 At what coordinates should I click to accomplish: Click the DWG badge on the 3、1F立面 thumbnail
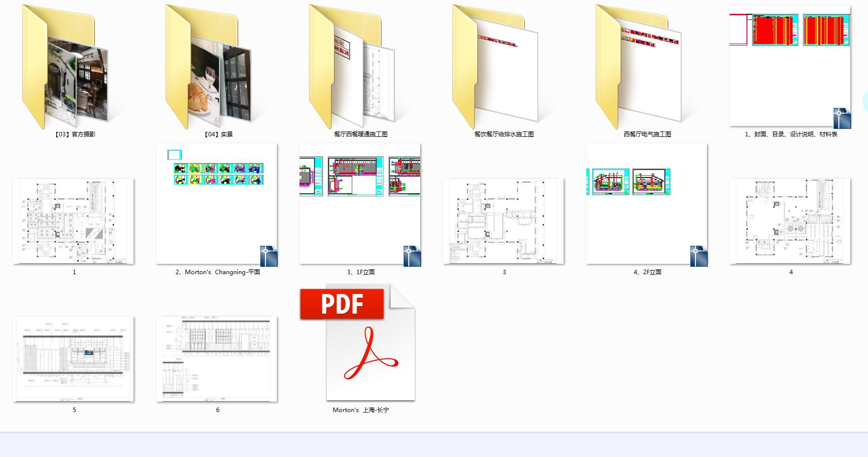pos(412,256)
